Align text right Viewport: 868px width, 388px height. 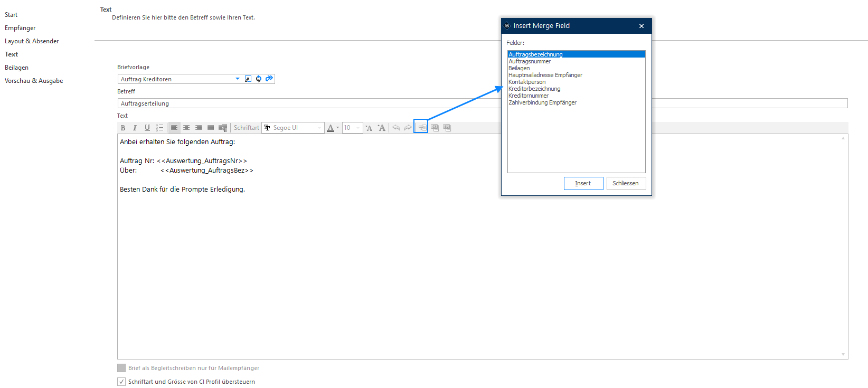pyautogui.click(x=199, y=128)
